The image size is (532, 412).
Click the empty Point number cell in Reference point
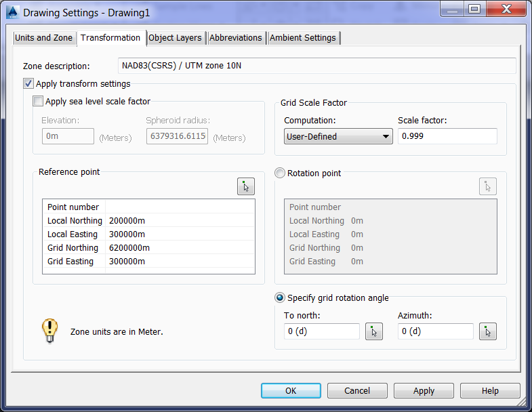pos(180,207)
